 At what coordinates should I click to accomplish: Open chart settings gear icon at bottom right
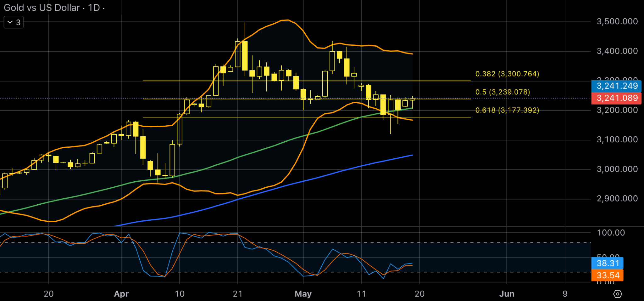pyautogui.click(x=618, y=294)
